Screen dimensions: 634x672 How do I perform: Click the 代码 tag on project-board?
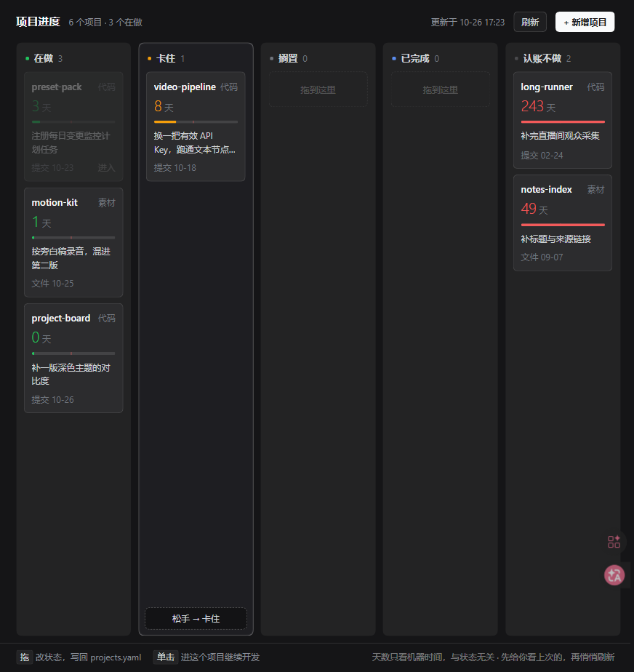point(107,318)
